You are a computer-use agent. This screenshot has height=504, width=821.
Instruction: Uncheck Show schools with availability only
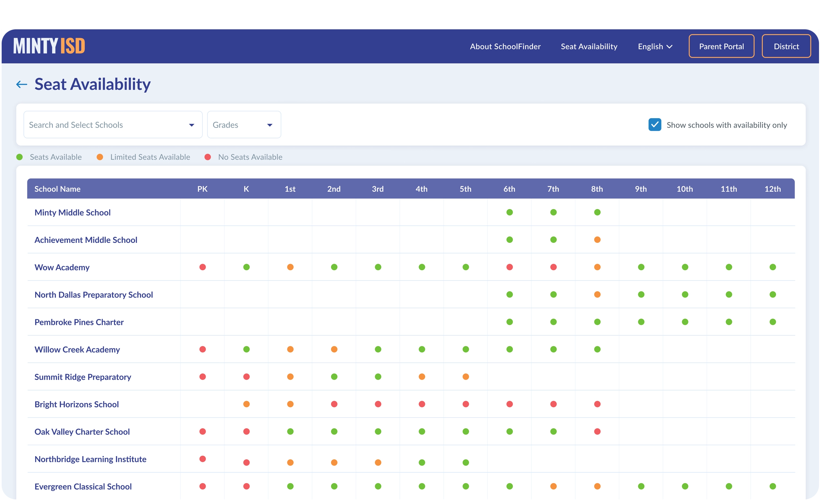pos(654,125)
